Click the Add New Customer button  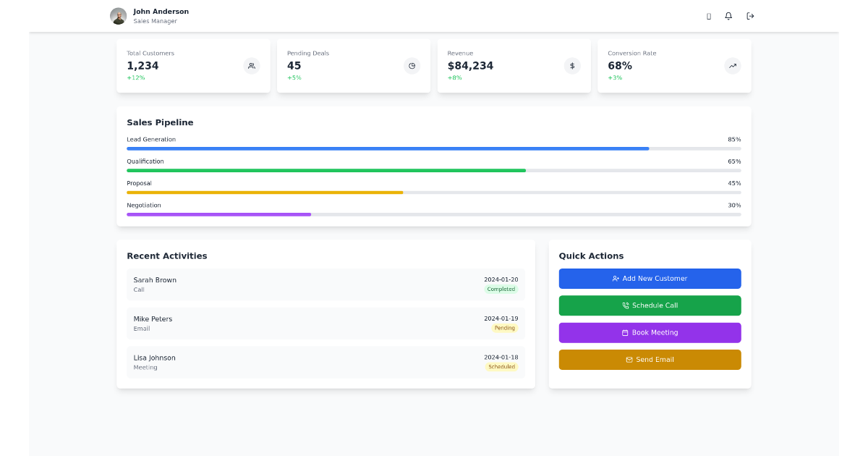tap(650, 278)
